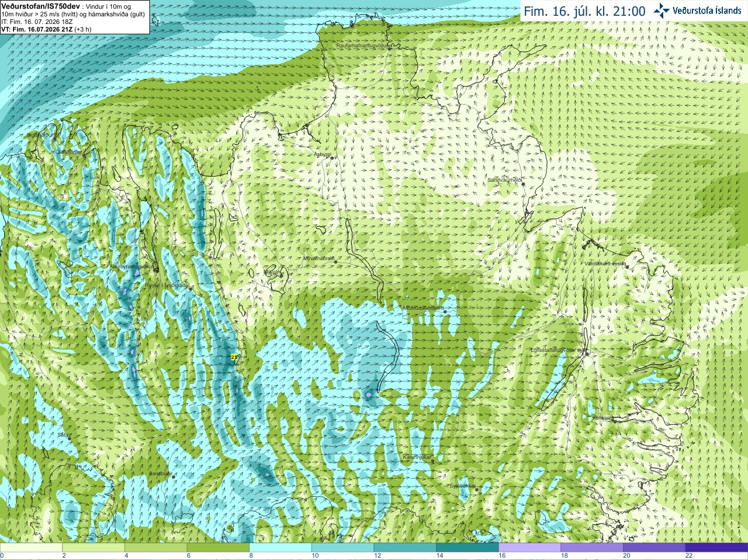Click the teal 14–16 legend swatch
The image size is (748, 560).
(x=468, y=548)
